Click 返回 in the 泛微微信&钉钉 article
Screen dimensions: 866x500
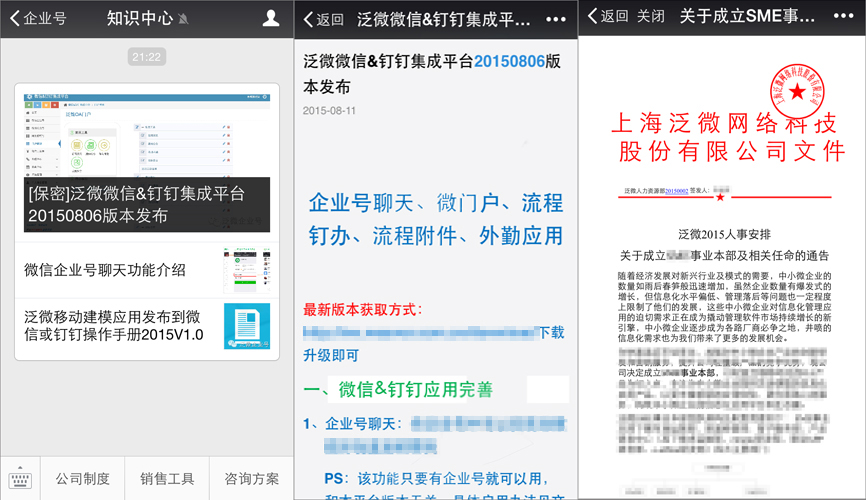pyautogui.click(x=324, y=19)
